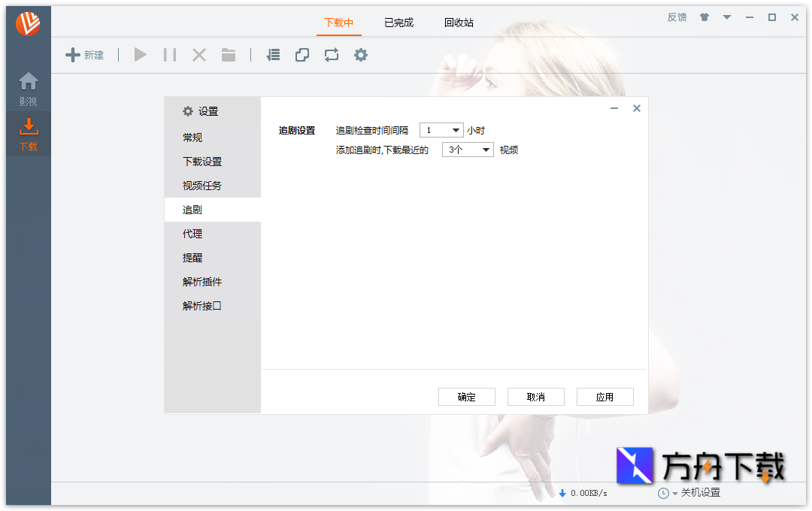812x511 pixels.
Task: Open settings via the gear icon
Action: coord(361,54)
